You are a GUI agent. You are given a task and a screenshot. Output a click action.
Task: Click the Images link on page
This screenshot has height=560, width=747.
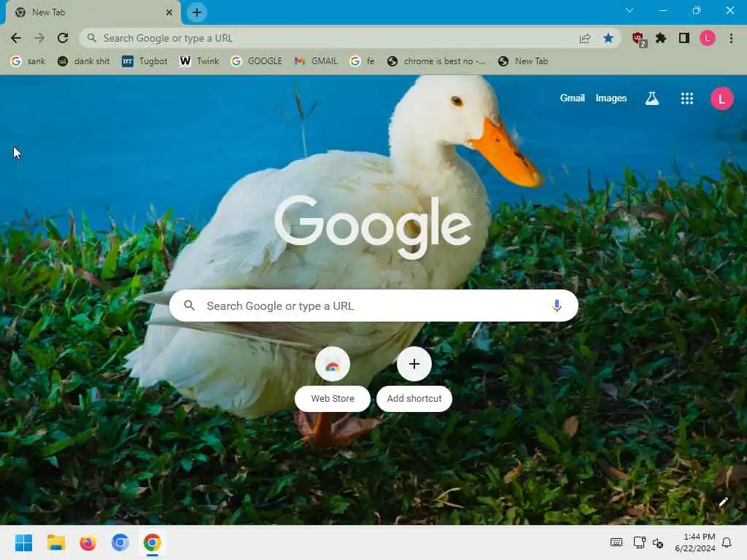point(611,98)
